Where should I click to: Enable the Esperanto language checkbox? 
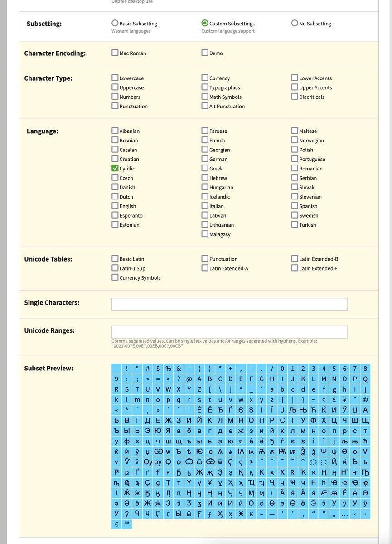(115, 215)
